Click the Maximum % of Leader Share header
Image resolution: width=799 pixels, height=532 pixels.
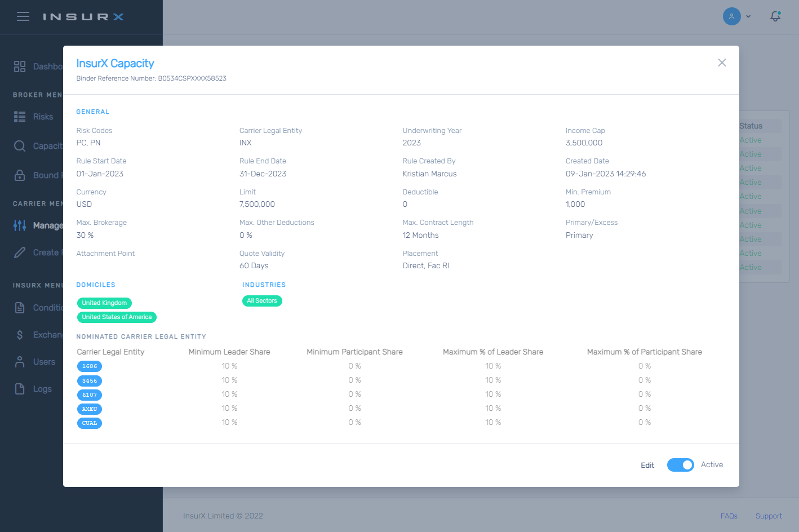(x=493, y=352)
